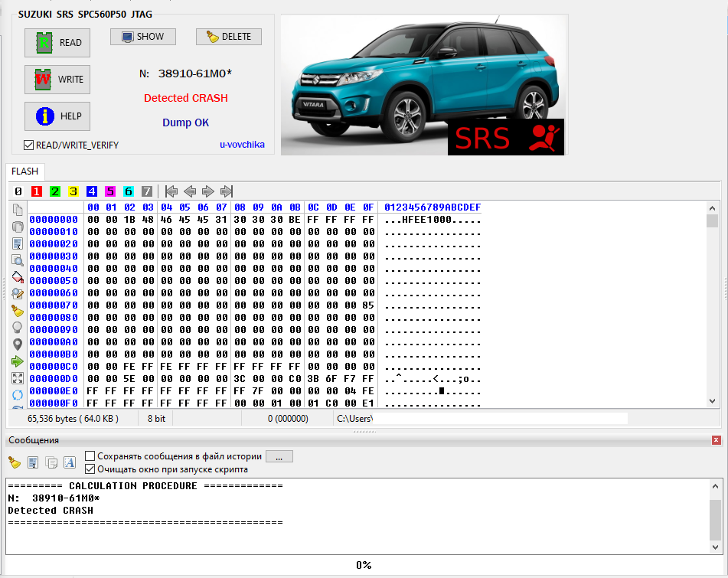
Task: Click messages log scrollbar down arrow
Action: coord(715,547)
